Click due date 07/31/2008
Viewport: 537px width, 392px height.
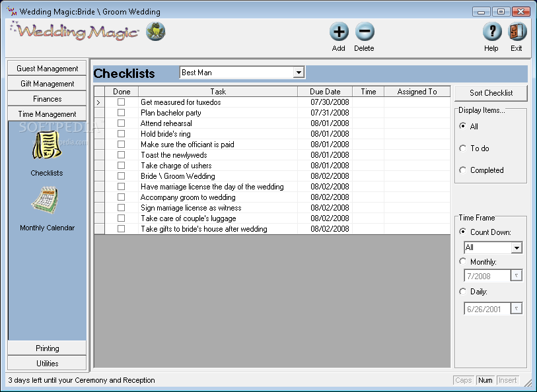(330, 113)
